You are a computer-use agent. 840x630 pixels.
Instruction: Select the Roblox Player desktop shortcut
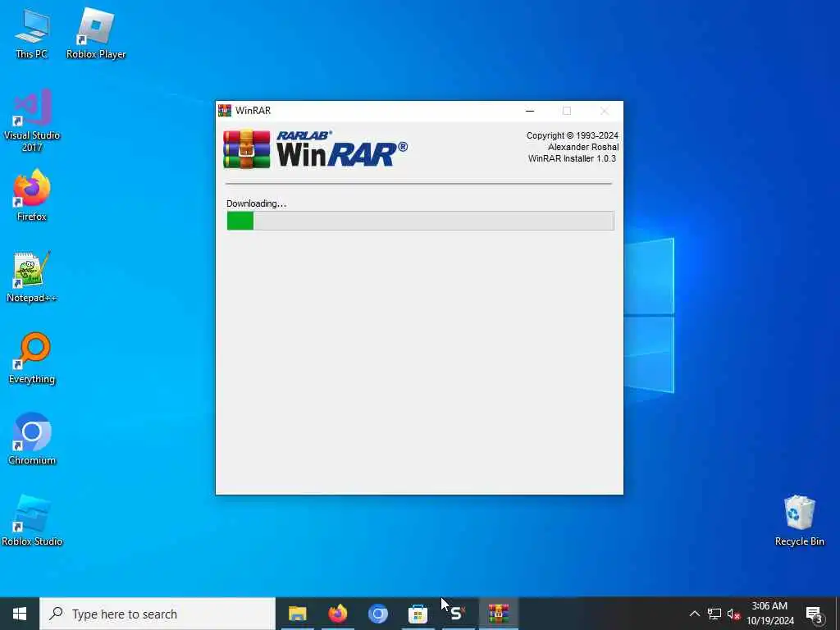pos(96,34)
